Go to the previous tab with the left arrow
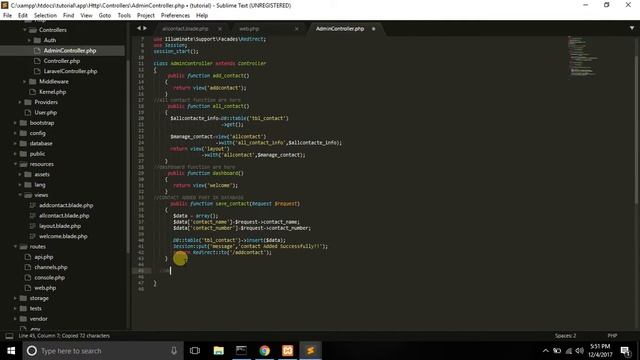The height and width of the screenshot is (360, 640). [x=139, y=28]
